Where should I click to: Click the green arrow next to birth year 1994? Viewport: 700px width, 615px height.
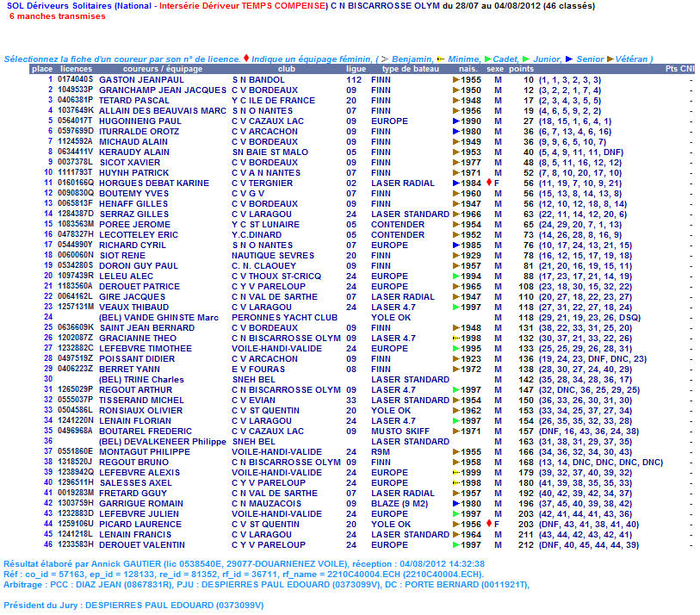coord(455,276)
